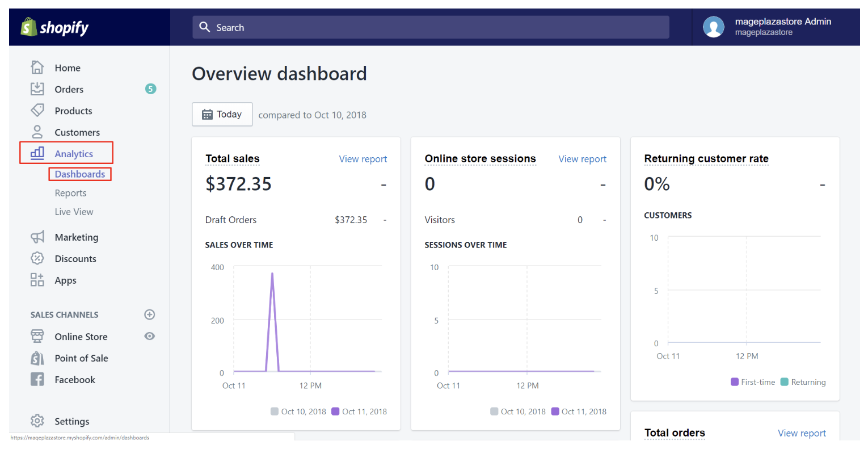Open the Live View section
This screenshot has width=868, height=462.
(x=74, y=211)
